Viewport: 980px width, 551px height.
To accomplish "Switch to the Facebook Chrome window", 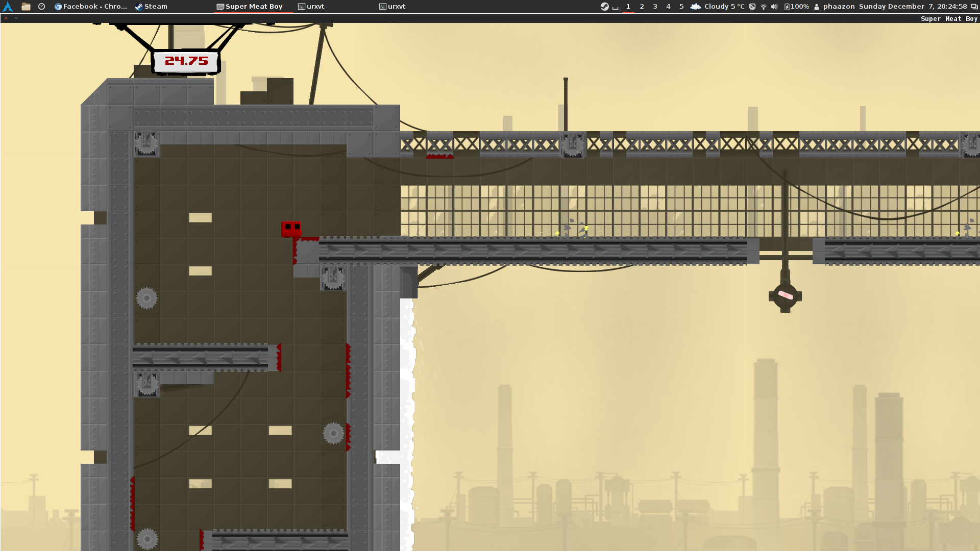I will pos(91,7).
